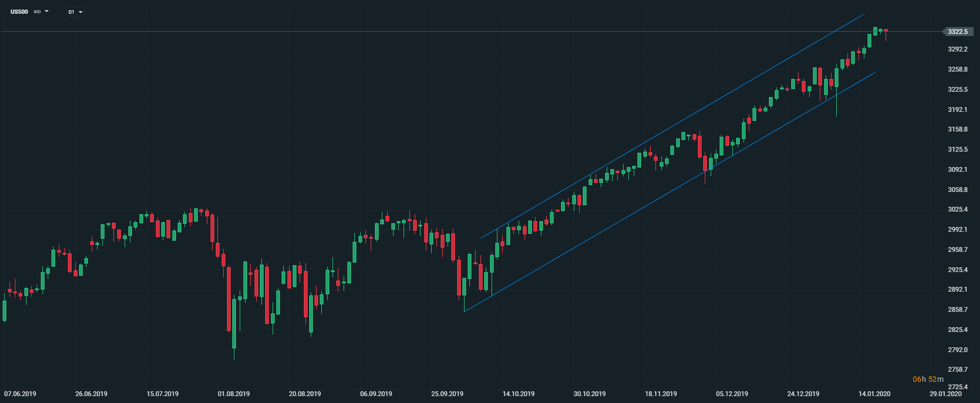Click the 01.08.2019 date label
Screen dimensions: 980x403
pyautogui.click(x=233, y=394)
